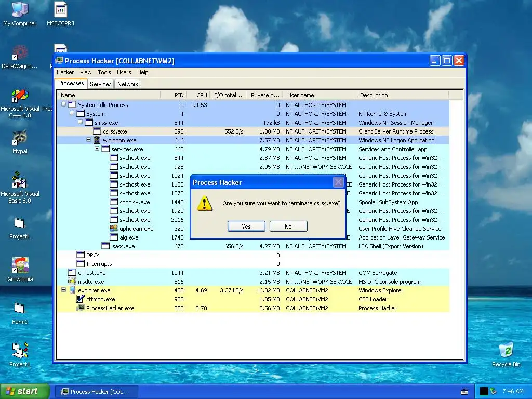Screen dimensions: 532x399
Task: Click the dllhost.exe process icon
Action: pyautogui.click(x=72, y=272)
